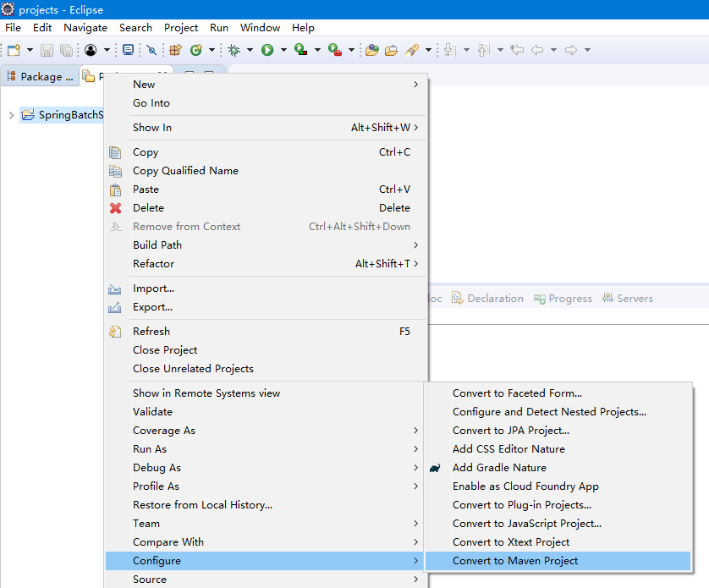
Task: Click the Search flashlight toolbar icon
Action: coord(412,50)
